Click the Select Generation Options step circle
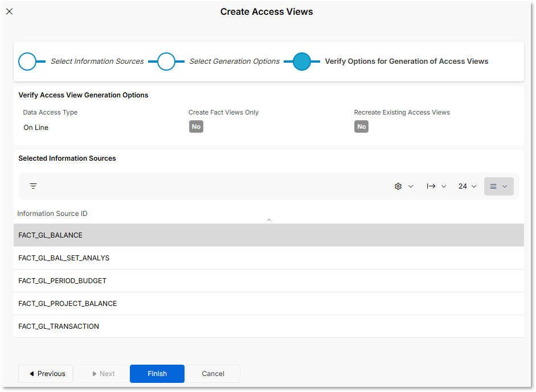Screen dimensions: 536x392 pyautogui.click(x=166, y=61)
